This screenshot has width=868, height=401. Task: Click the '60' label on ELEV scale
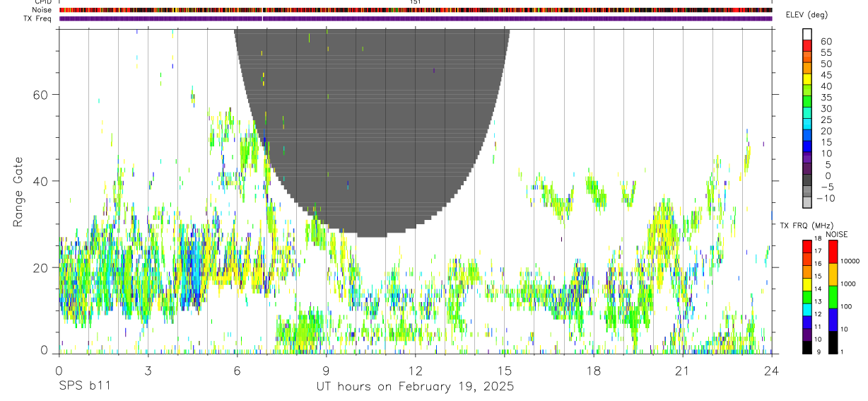826,41
